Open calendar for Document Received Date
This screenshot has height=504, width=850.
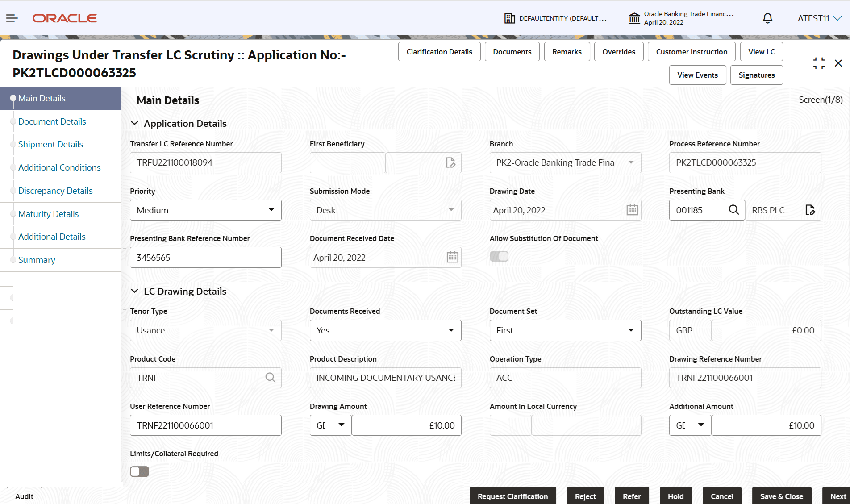(x=452, y=257)
